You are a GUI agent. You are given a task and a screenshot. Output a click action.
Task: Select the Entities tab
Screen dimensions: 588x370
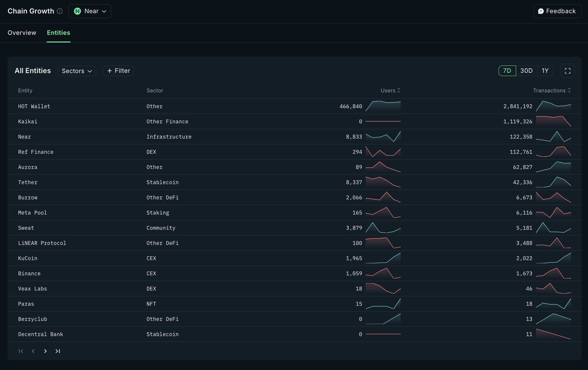[x=58, y=33]
